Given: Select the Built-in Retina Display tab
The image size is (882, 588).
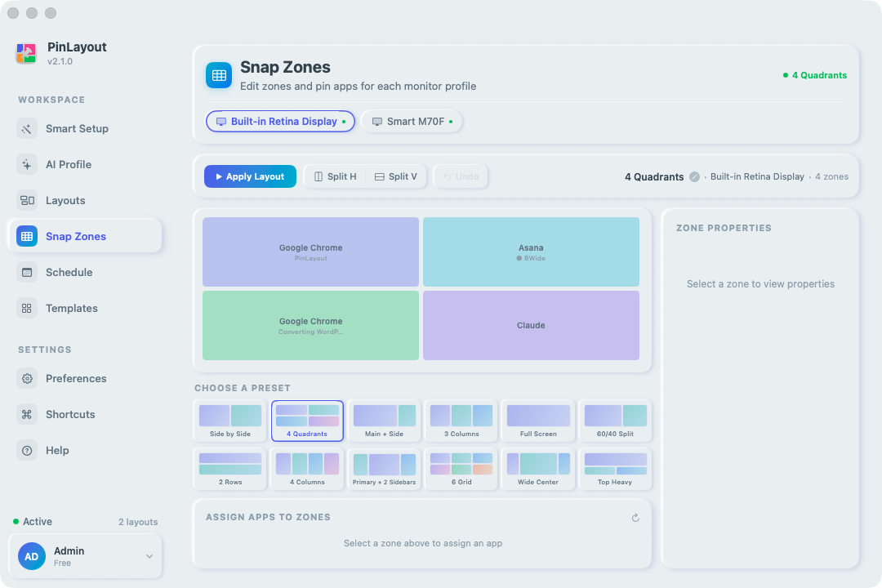Looking at the screenshot, I should (x=280, y=122).
